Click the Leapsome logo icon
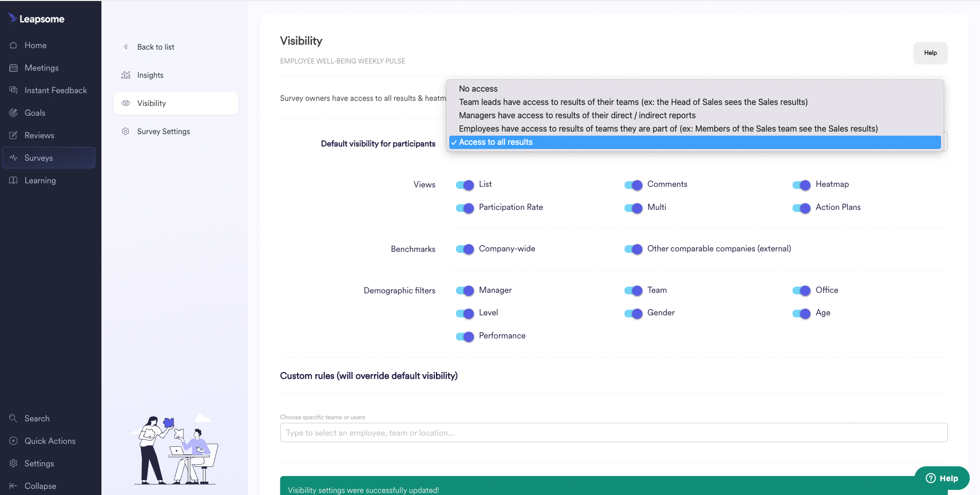 pos(12,18)
